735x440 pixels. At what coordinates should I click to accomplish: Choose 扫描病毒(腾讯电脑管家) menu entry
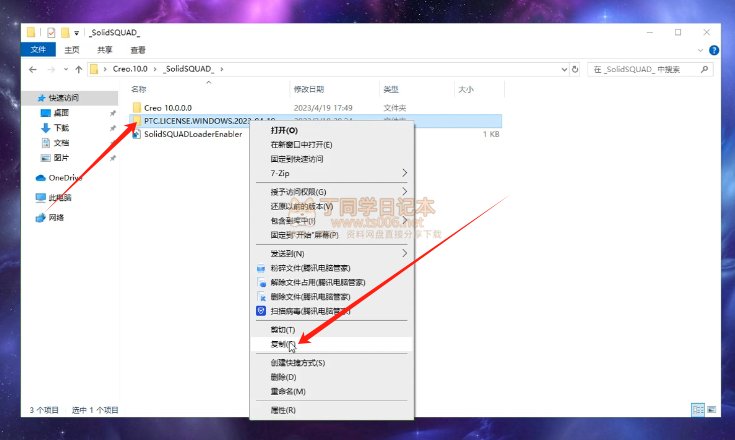(x=332, y=311)
